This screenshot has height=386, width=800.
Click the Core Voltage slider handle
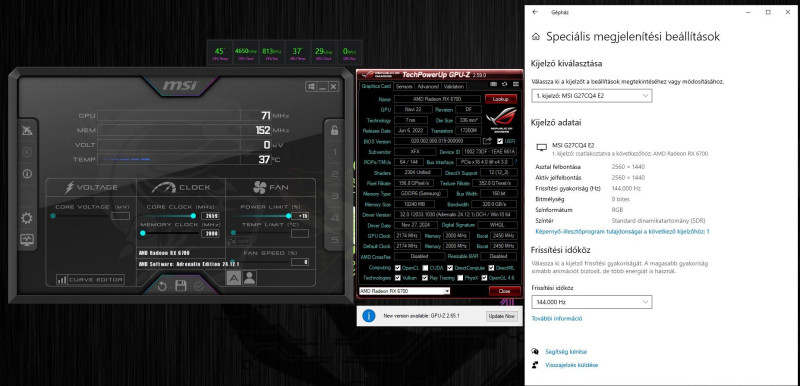click(x=53, y=216)
